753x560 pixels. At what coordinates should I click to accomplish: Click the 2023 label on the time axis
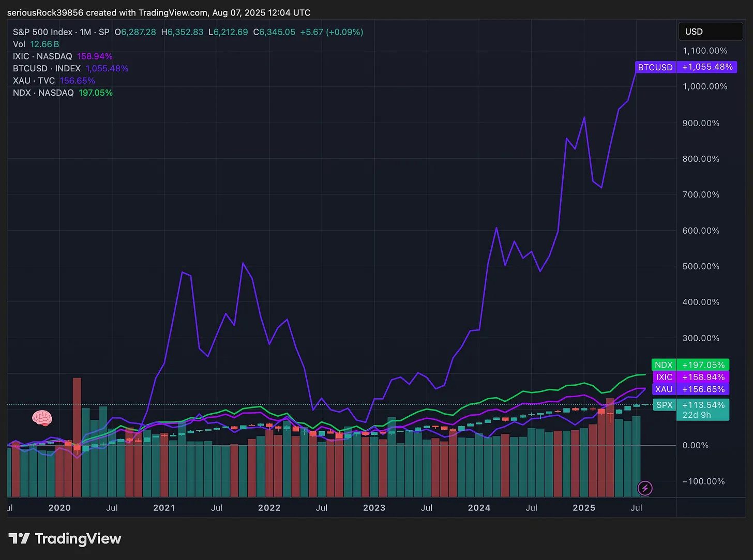(374, 508)
